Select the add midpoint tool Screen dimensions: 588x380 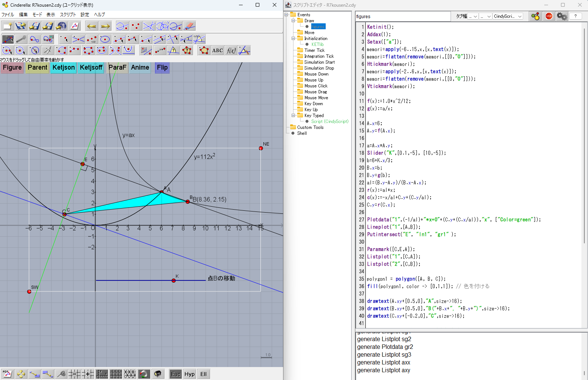(92, 39)
